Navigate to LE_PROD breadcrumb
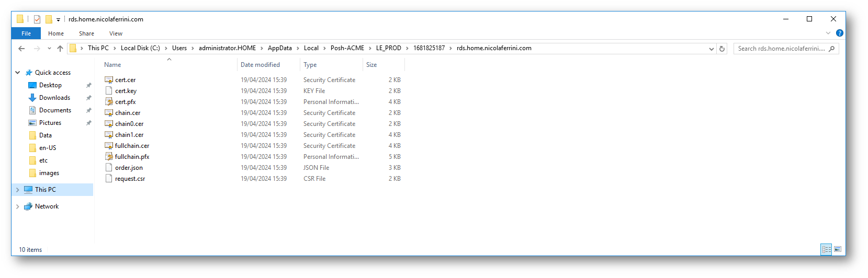 389,48
